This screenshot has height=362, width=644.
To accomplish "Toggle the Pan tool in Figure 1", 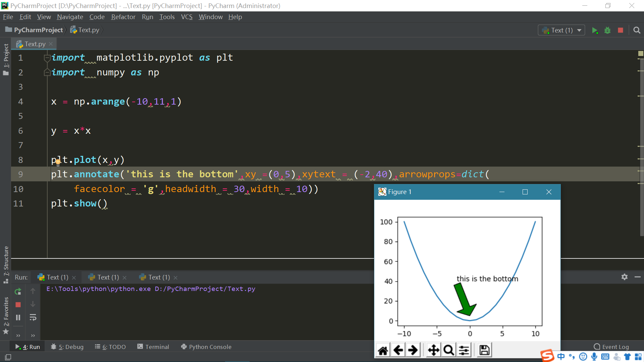I will [x=433, y=350].
